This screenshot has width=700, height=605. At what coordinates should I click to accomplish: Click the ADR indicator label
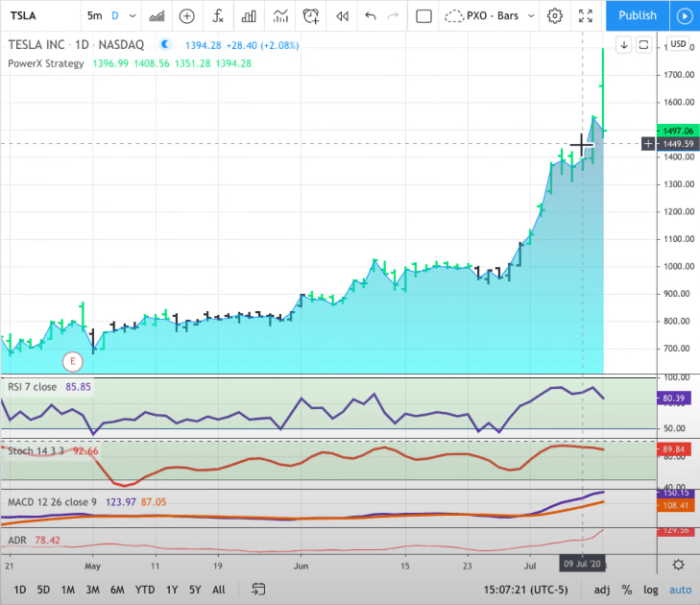[x=17, y=541]
